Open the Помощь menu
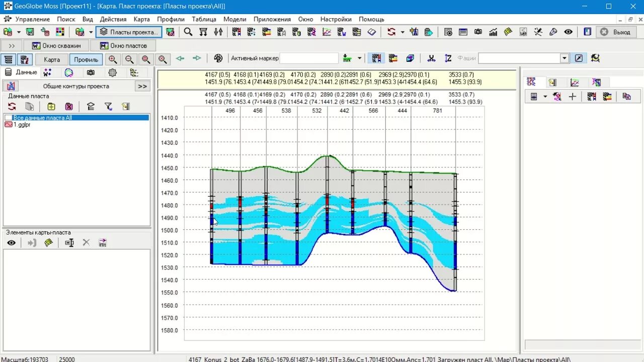 point(371,19)
